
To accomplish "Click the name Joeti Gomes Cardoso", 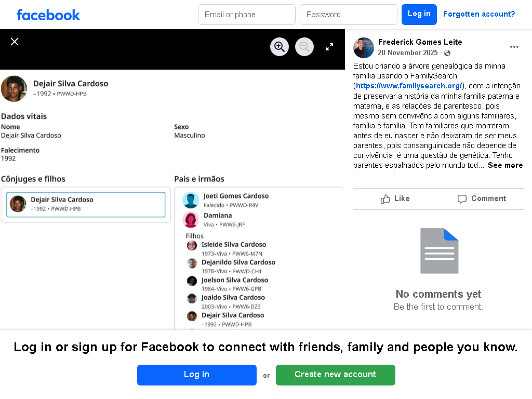I will pos(236,196).
